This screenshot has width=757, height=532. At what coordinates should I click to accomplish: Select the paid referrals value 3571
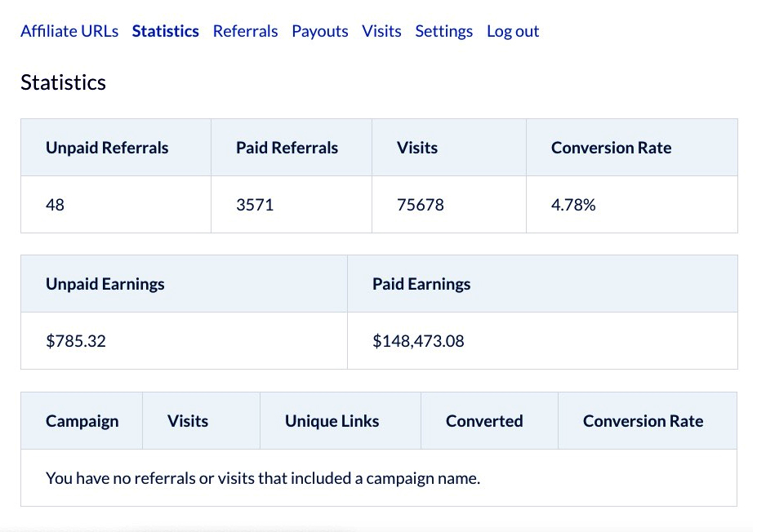coord(255,205)
